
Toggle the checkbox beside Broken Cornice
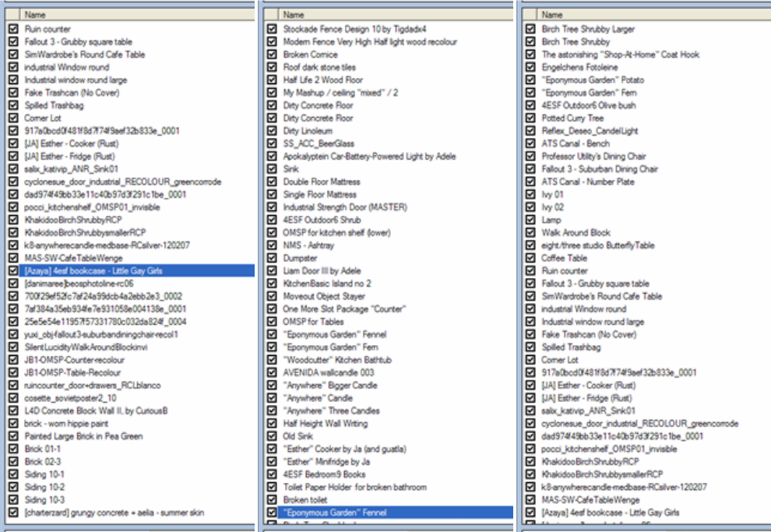[x=272, y=55]
